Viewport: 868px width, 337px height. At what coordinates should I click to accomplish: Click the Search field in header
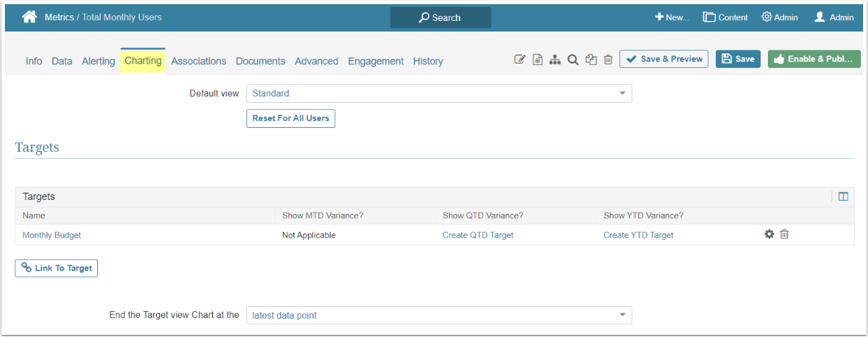coord(440,17)
